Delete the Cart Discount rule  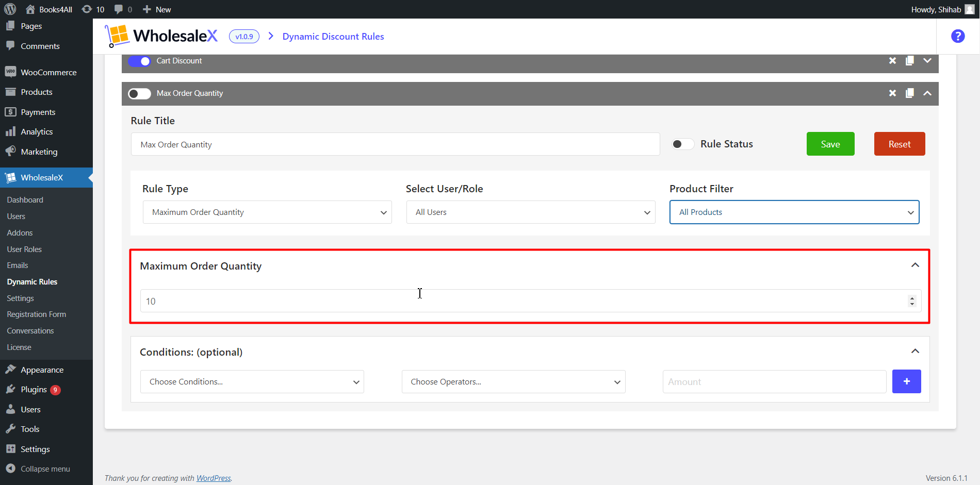(x=893, y=61)
